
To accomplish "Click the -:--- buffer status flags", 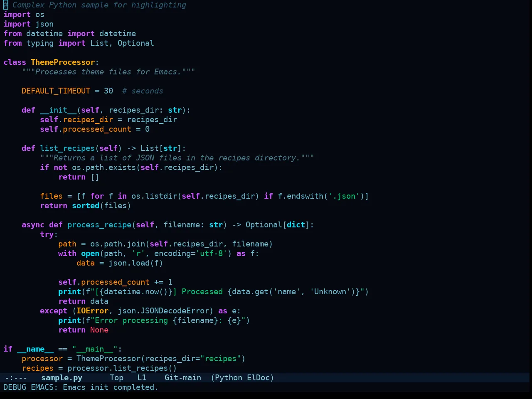I will coord(16,378).
